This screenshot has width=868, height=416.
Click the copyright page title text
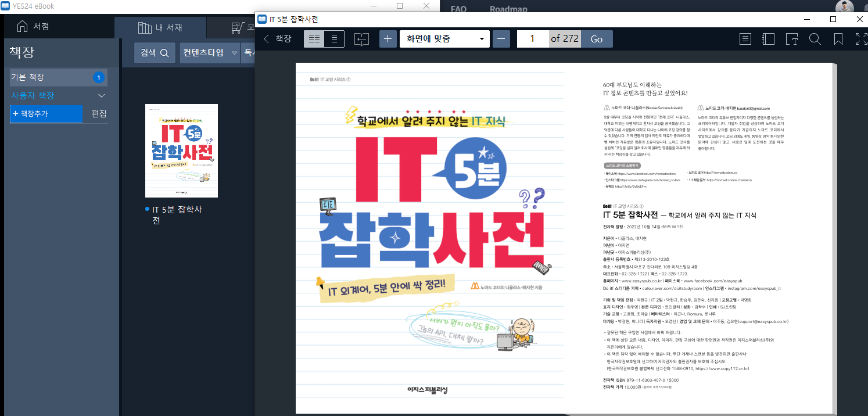pyautogui.click(x=680, y=215)
